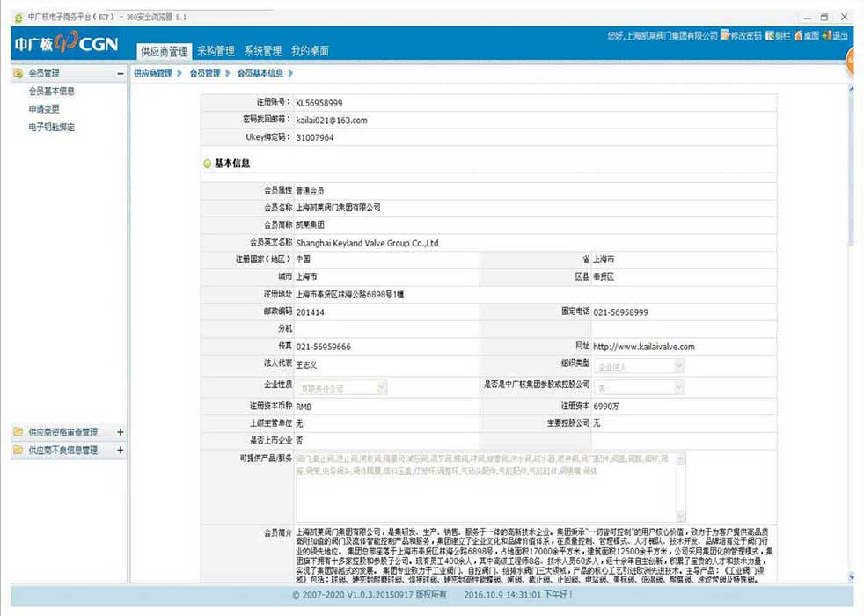
Task: Click the page scrollbar down arrow
Action: point(851,576)
